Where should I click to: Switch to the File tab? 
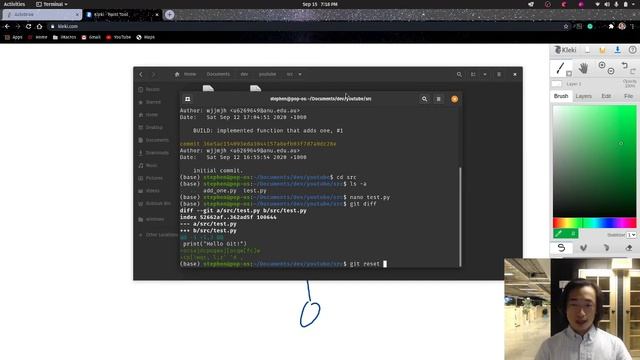(x=629, y=96)
